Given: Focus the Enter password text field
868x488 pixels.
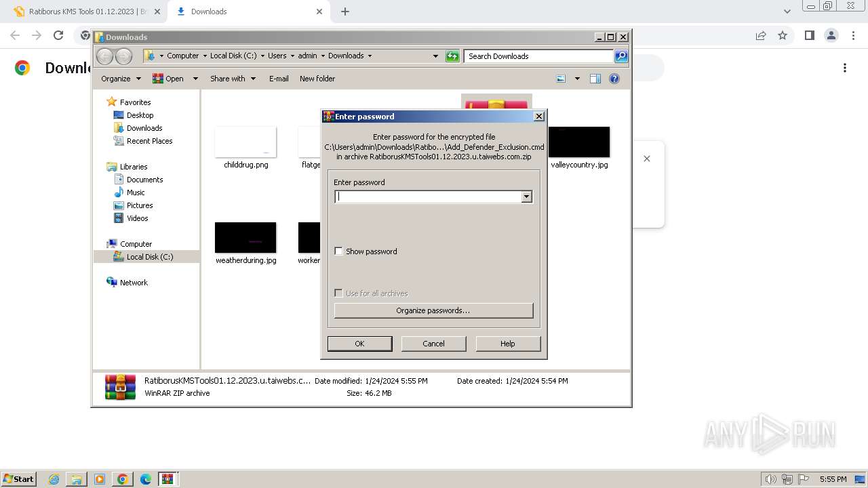Looking at the screenshot, I should [428, 197].
